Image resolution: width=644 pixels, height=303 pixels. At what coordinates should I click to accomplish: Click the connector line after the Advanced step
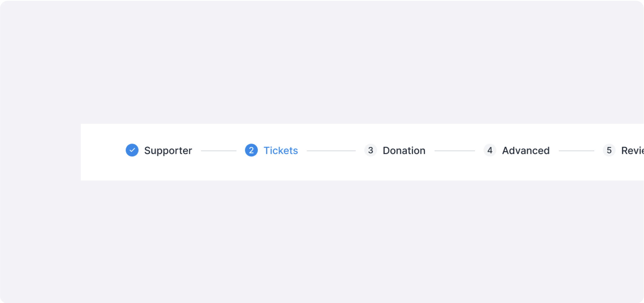tap(576, 151)
